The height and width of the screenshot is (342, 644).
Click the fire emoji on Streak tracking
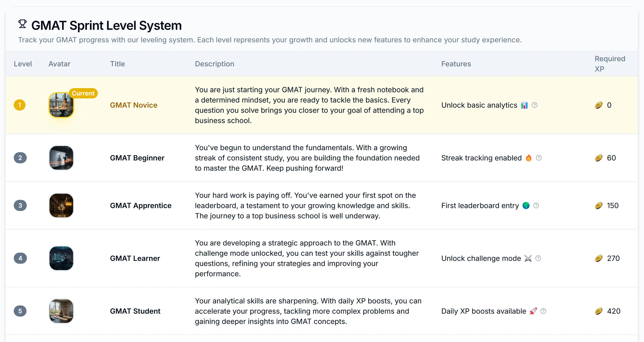(x=529, y=158)
